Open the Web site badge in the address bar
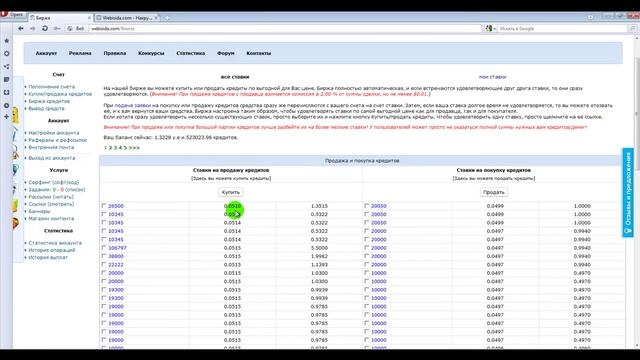This screenshot has height=360, width=640. [x=76, y=29]
